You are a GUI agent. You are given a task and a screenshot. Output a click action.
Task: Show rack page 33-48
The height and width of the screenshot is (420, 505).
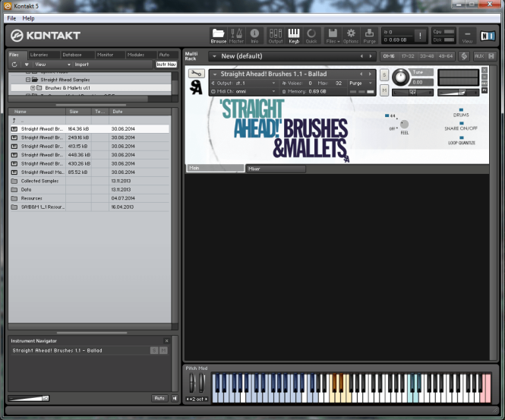click(427, 56)
